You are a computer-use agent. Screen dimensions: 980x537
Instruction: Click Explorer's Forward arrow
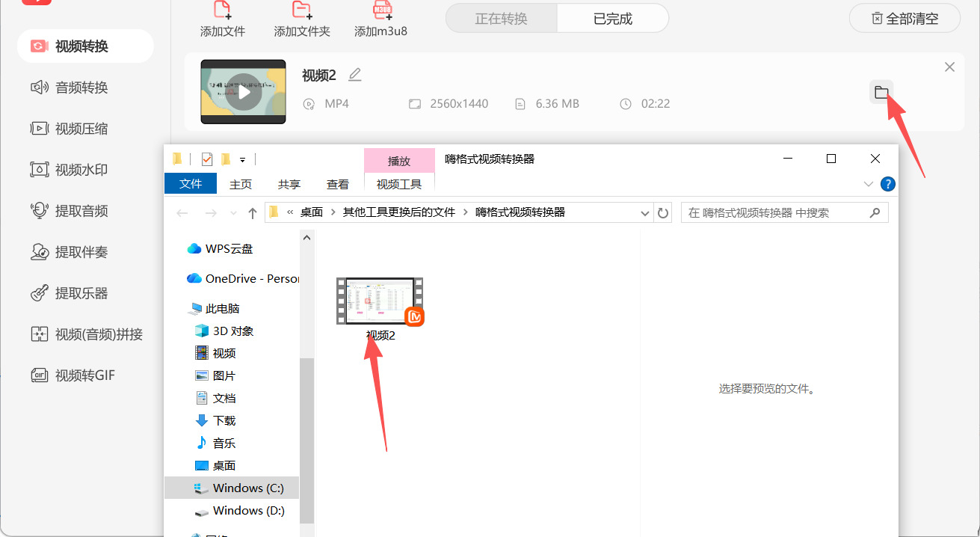(x=211, y=213)
